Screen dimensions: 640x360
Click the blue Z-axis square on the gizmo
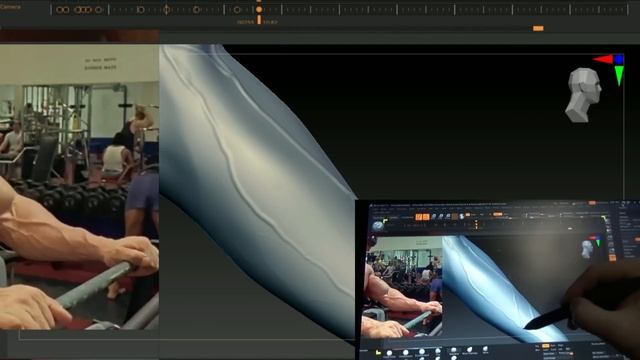(619, 60)
